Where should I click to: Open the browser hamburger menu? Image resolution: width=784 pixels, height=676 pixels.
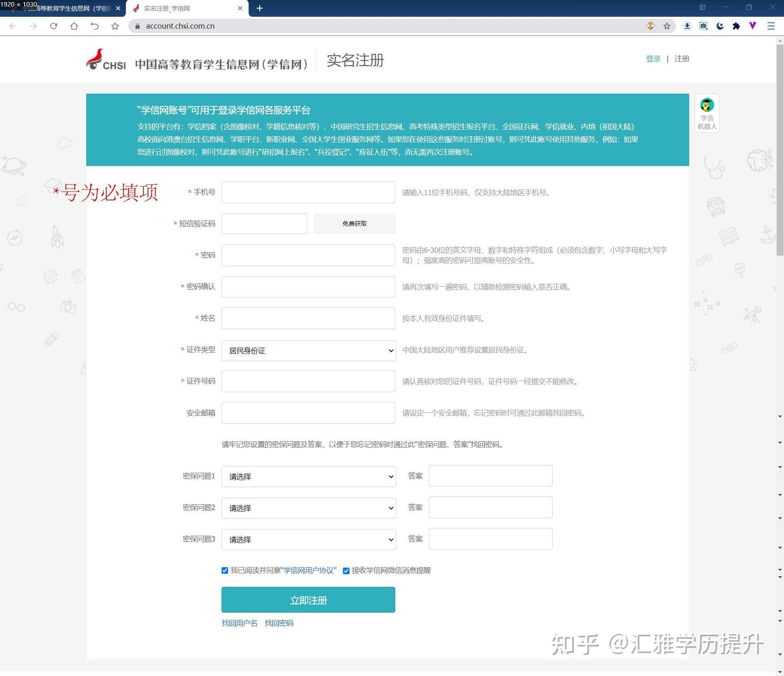tap(771, 26)
